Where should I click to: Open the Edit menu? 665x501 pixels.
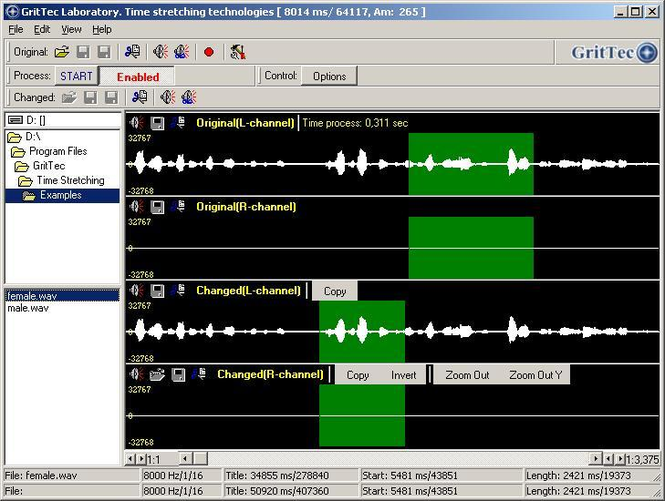coord(42,29)
